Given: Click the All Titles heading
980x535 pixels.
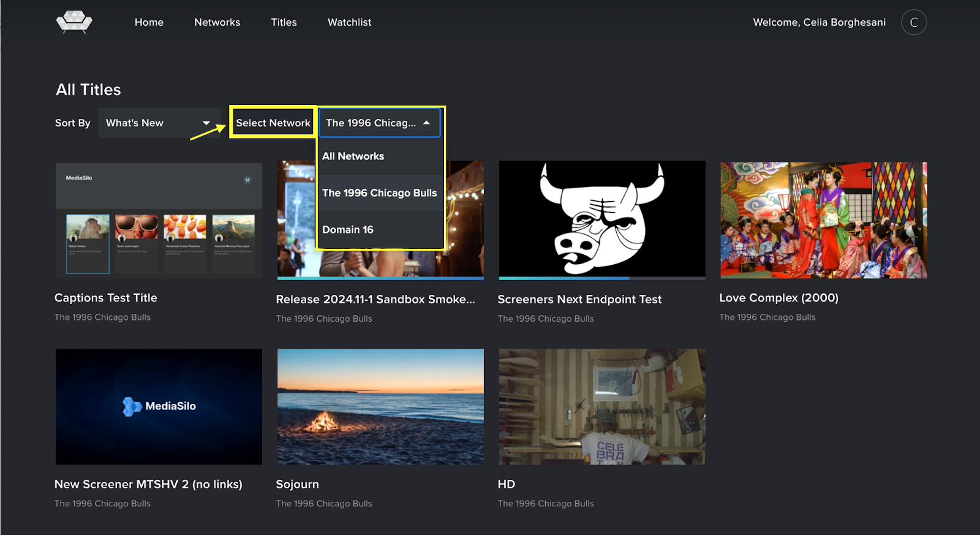Looking at the screenshot, I should tap(88, 89).
